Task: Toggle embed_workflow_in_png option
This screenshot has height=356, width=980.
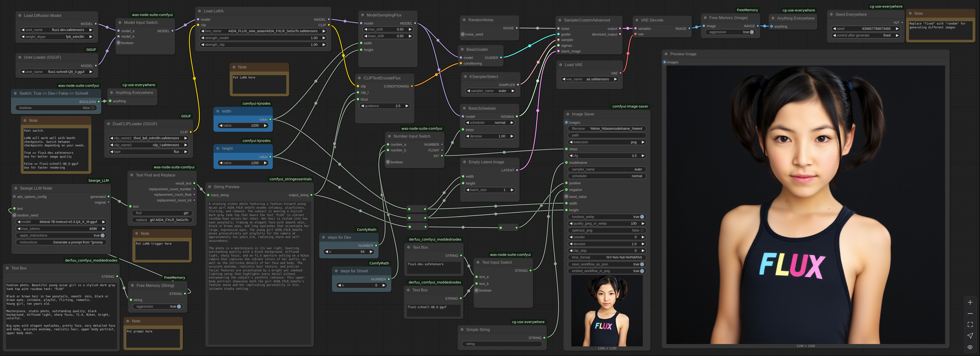Action: (x=607, y=271)
